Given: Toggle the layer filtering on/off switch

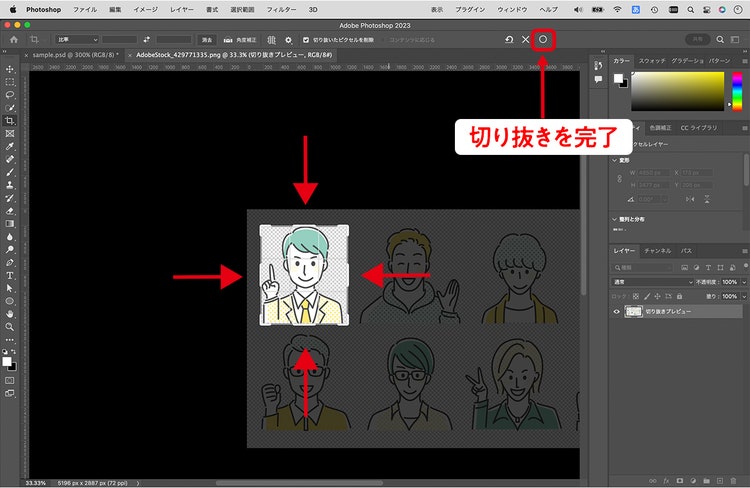Looking at the screenshot, I should [746, 266].
